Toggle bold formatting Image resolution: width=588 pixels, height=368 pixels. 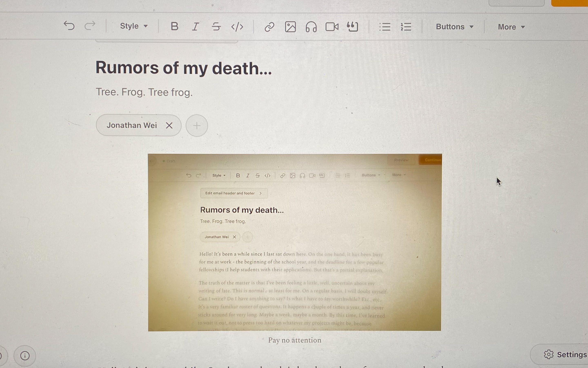174,26
